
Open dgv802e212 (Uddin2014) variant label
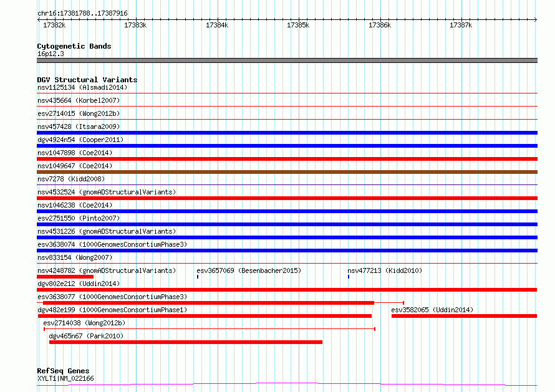(79, 284)
